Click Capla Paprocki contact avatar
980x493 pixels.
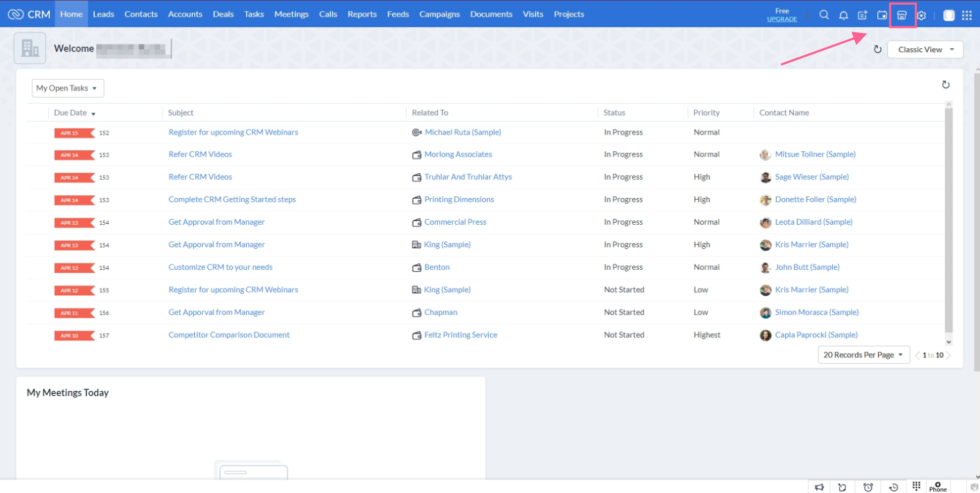(765, 335)
